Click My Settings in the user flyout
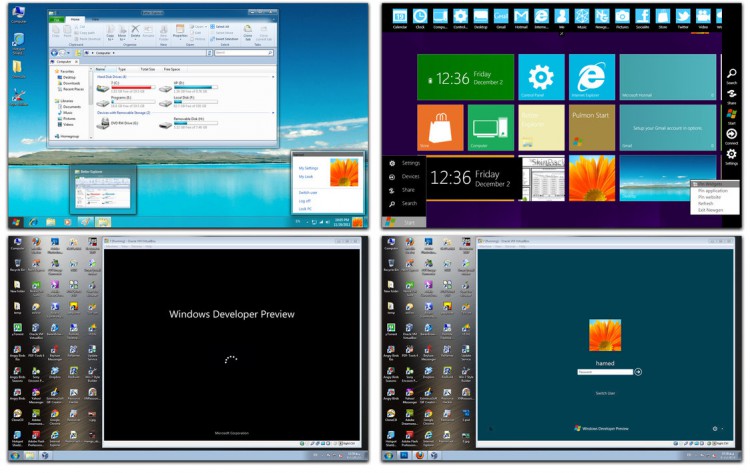Screen dimensions: 750x473 pyautogui.click(x=309, y=168)
